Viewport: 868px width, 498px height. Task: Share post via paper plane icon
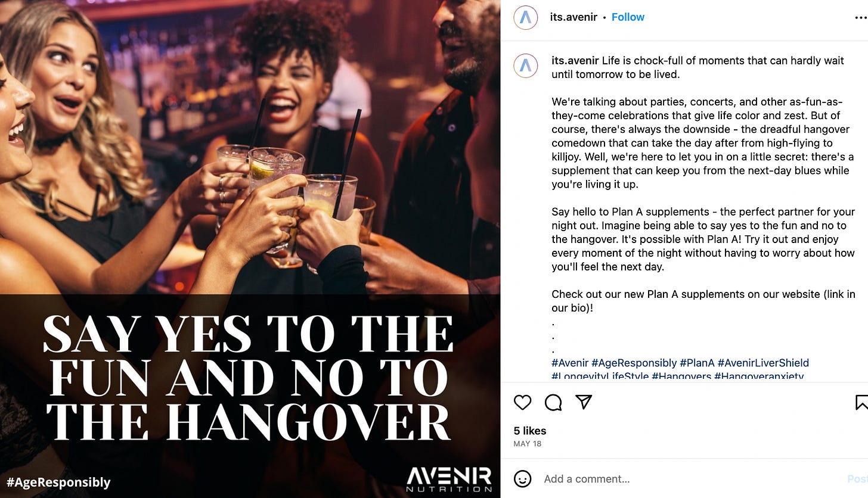(x=584, y=403)
